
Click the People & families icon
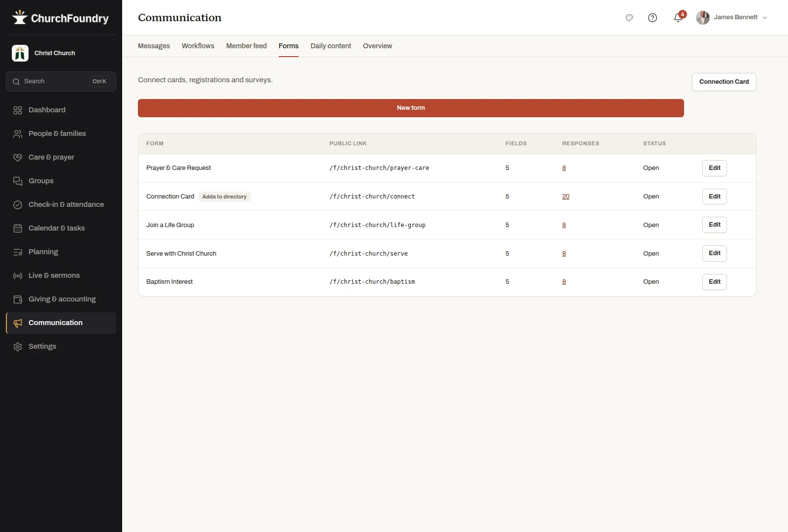[x=18, y=134]
